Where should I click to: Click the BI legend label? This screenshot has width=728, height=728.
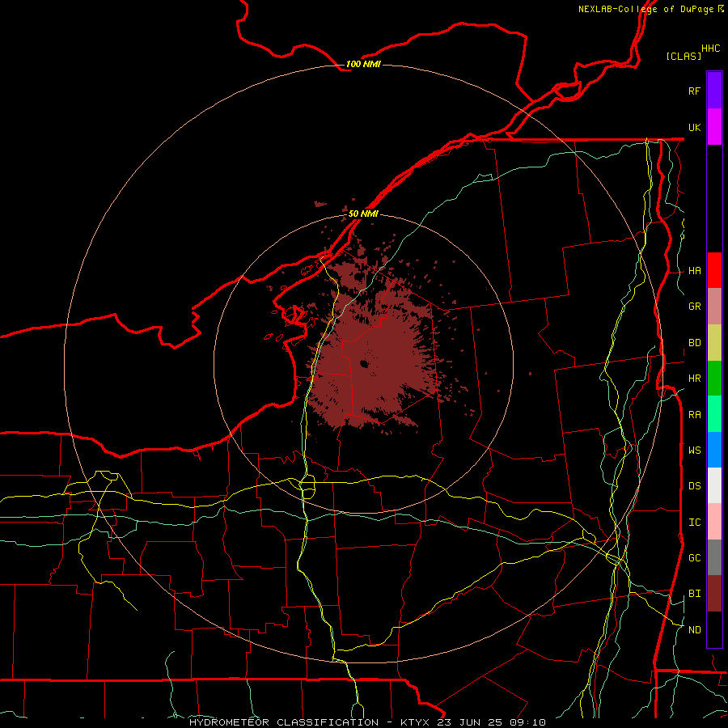point(695,594)
